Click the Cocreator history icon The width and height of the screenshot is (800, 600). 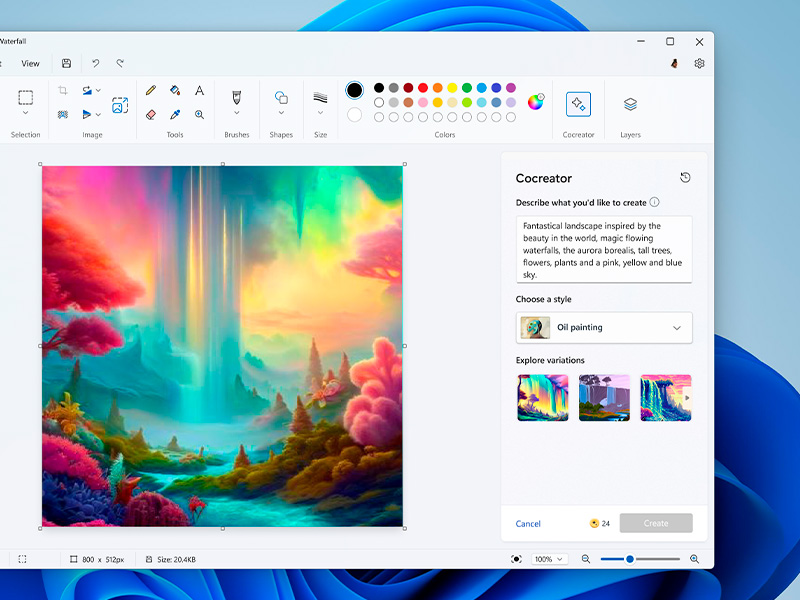(685, 178)
